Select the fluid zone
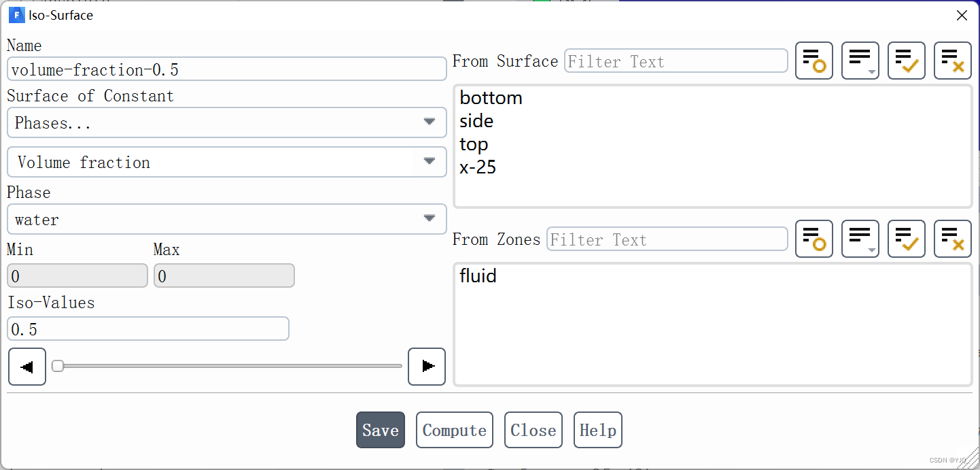Image resolution: width=980 pixels, height=470 pixels. (x=478, y=276)
